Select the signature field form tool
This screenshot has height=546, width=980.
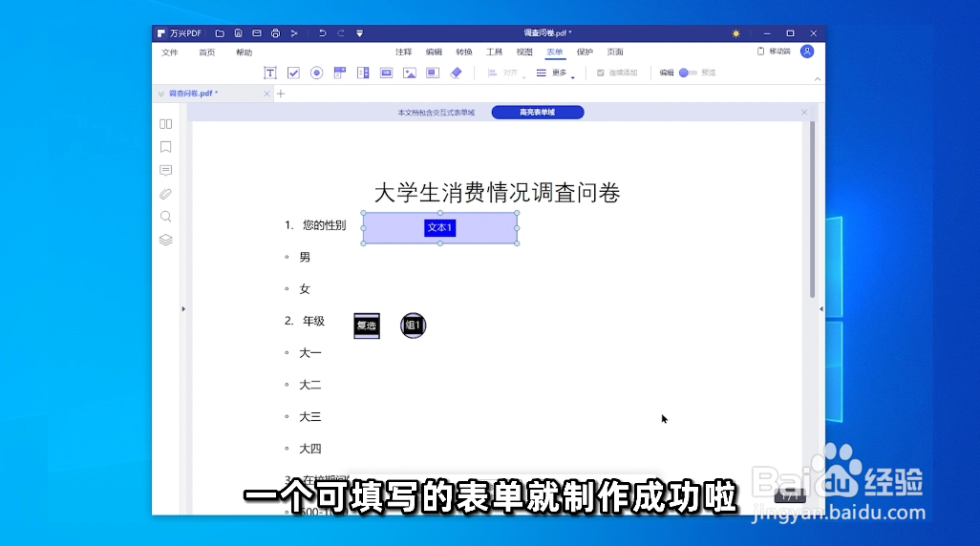tap(433, 73)
